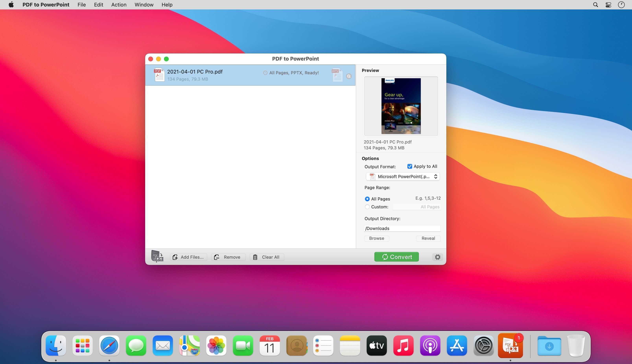The height and width of the screenshot is (364, 632).
Task: Click the PDF preview thumbnail
Action: click(x=401, y=106)
